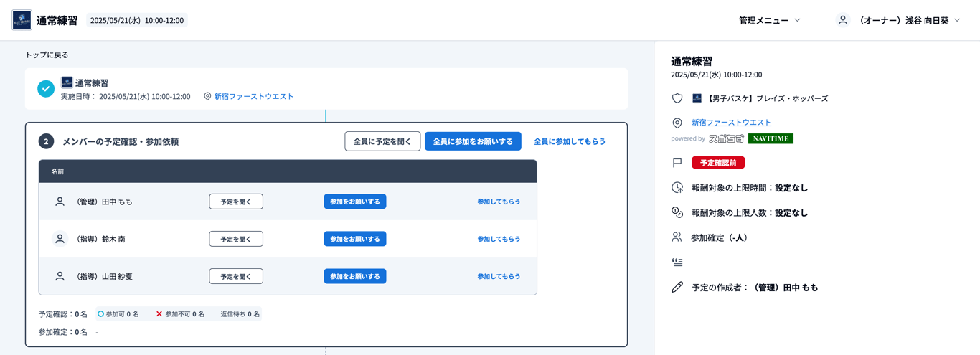Image resolution: width=980 pixels, height=355 pixels.
Task: Click the people icon beside 参加確定（-人）
Action: [677, 237]
